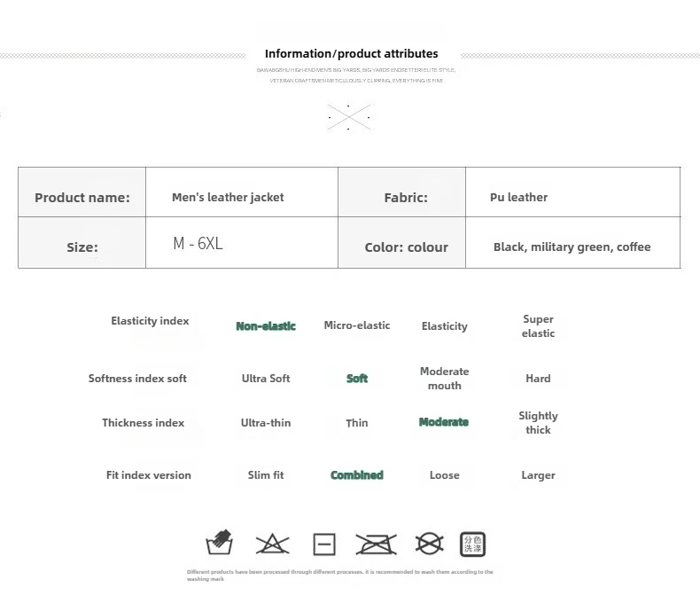Select the Ultra-thin thickness option
Image resolution: width=700 pixels, height=603 pixels.
coord(266,423)
